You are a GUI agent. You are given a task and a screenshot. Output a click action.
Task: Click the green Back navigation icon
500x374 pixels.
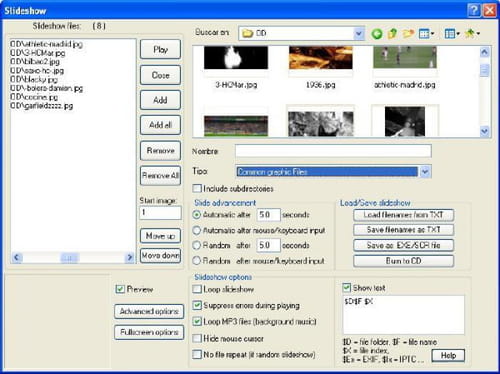377,34
